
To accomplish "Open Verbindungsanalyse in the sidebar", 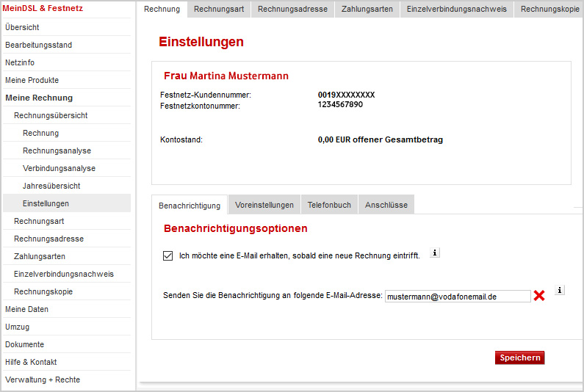I will [59, 168].
